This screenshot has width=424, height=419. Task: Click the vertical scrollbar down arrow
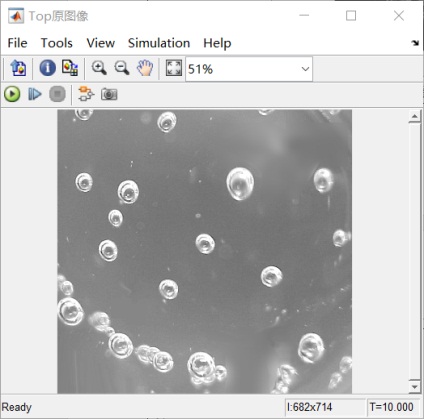[415, 387]
